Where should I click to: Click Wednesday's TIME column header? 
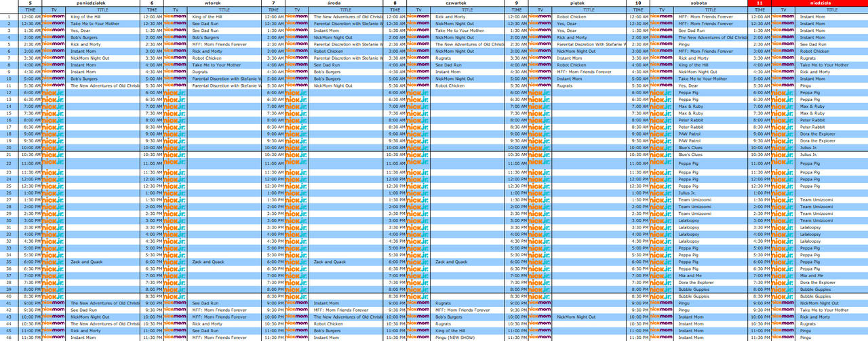(273, 10)
